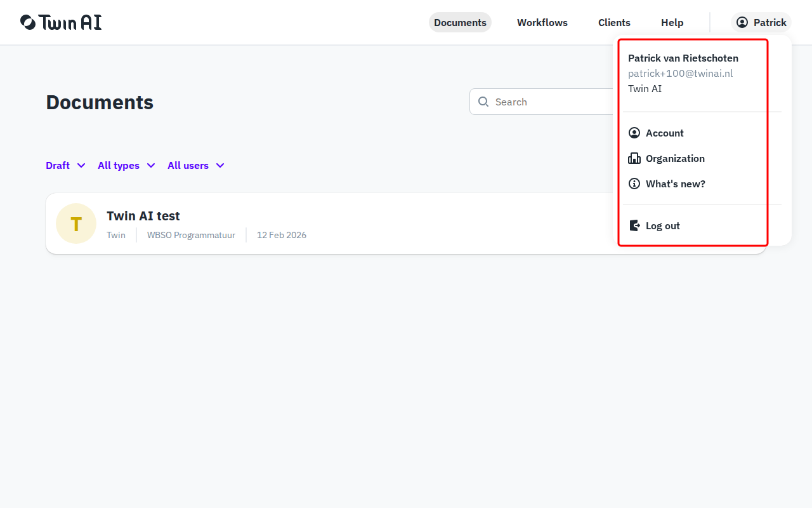Open the All types dropdown

126,165
